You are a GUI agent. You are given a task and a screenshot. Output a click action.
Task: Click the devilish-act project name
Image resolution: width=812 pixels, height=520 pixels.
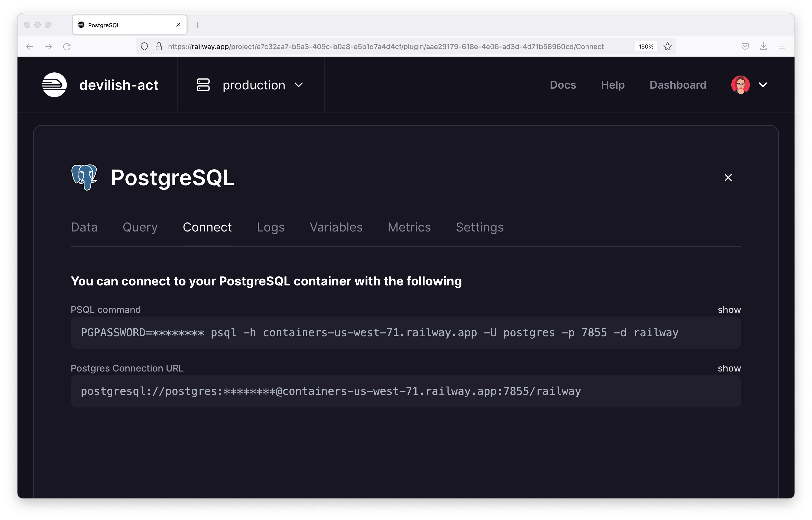[x=119, y=85]
